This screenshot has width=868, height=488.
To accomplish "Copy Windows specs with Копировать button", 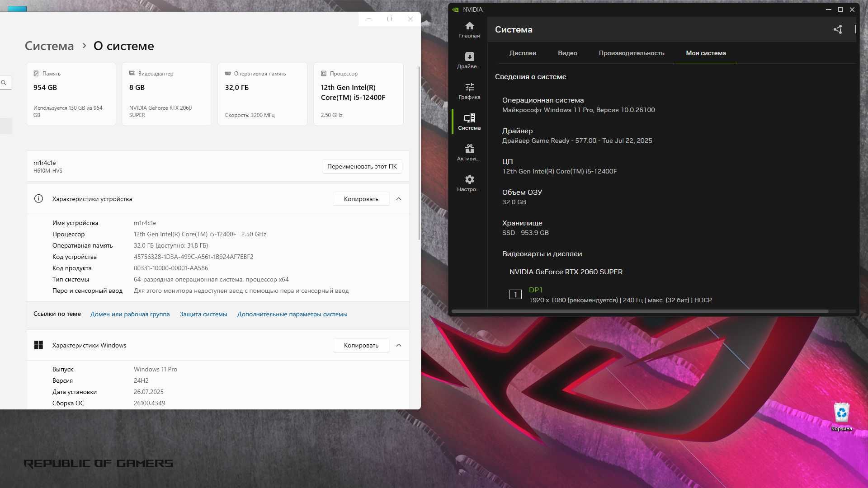I will (x=361, y=345).
